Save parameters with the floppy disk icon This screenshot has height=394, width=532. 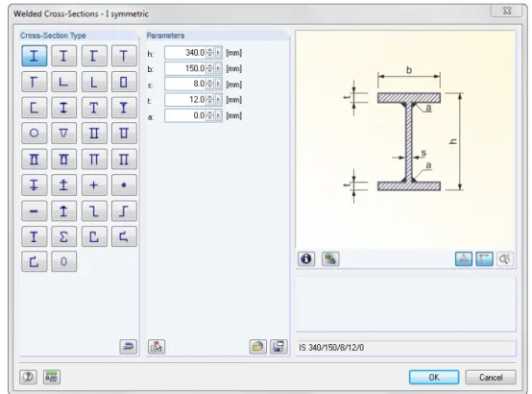click(x=278, y=347)
